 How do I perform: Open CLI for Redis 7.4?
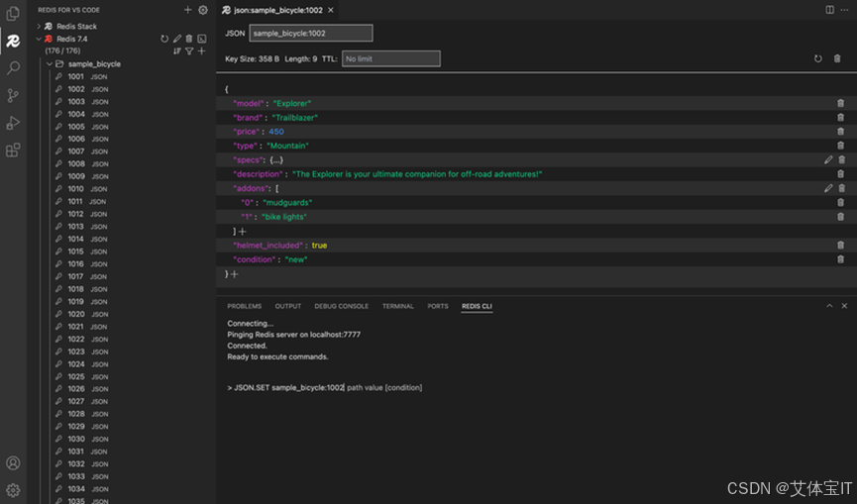click(x=202, y=39)
